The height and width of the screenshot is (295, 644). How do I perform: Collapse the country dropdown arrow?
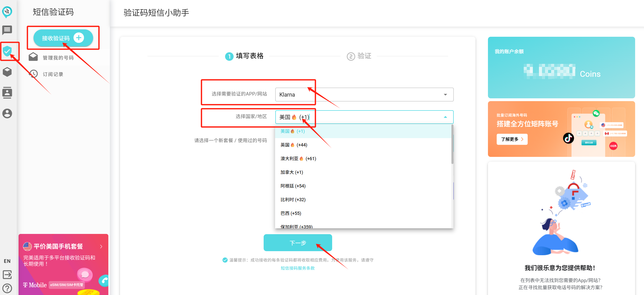[445, 117]
